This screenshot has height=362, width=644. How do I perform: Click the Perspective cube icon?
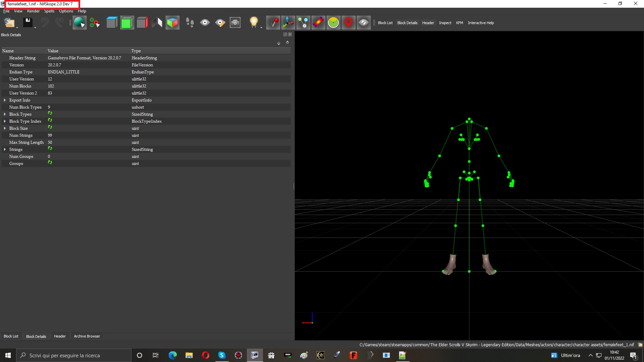point(172,23)
